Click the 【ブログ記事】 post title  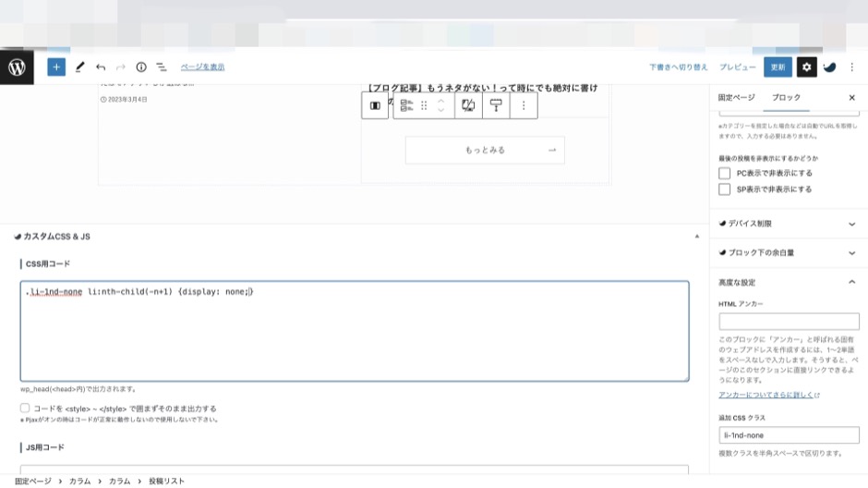tap(482, 88)
